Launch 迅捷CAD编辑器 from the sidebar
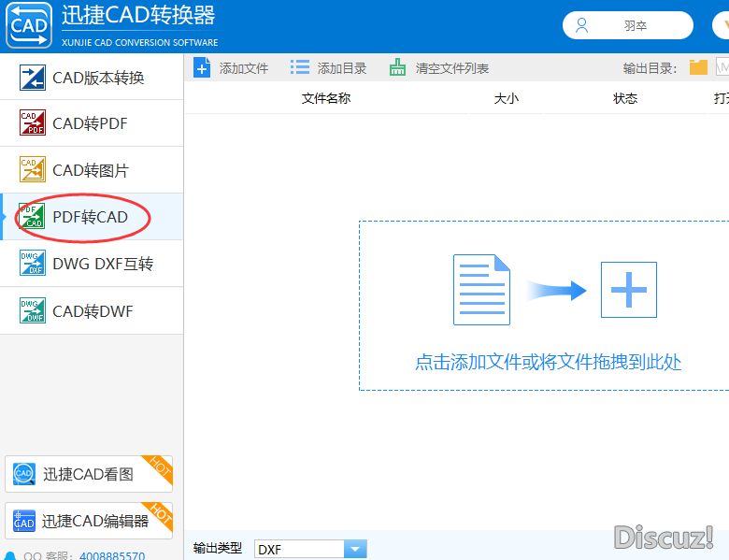729x560 pixels. coord(88,521)
